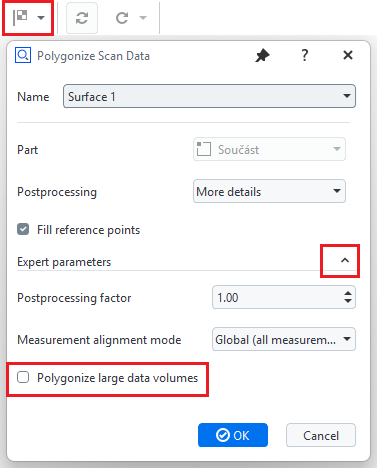The height and width of the screenshot is (468, 377).
Task: Close the Polygonize Scan Data dialog
Action: 348,55
